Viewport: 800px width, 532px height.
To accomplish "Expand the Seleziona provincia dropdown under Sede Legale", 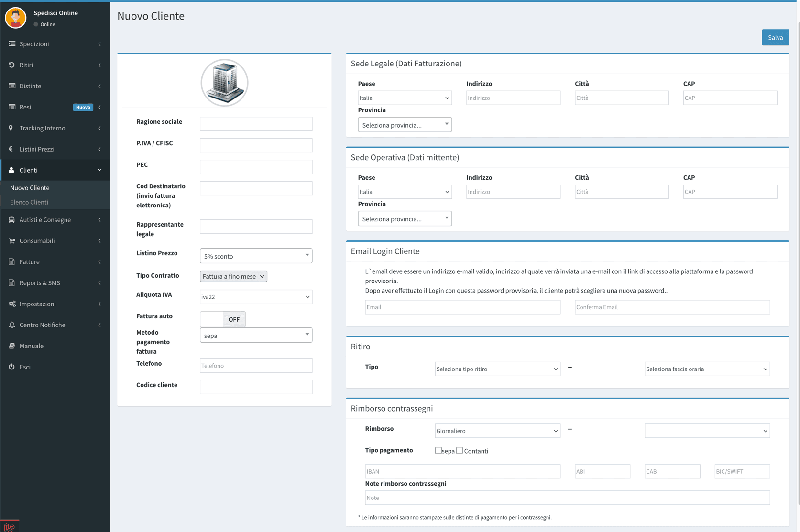I will [405, 124].
